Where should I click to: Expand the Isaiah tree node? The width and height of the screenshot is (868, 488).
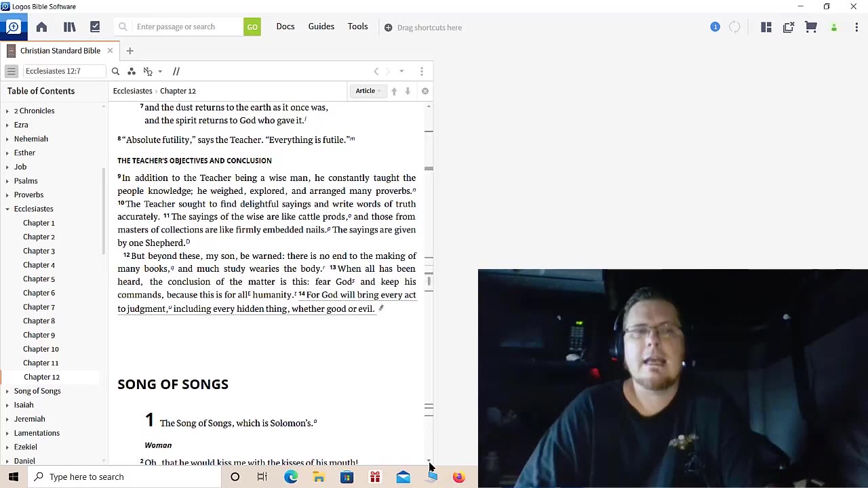pyautogui.click(x=7, y=405)
